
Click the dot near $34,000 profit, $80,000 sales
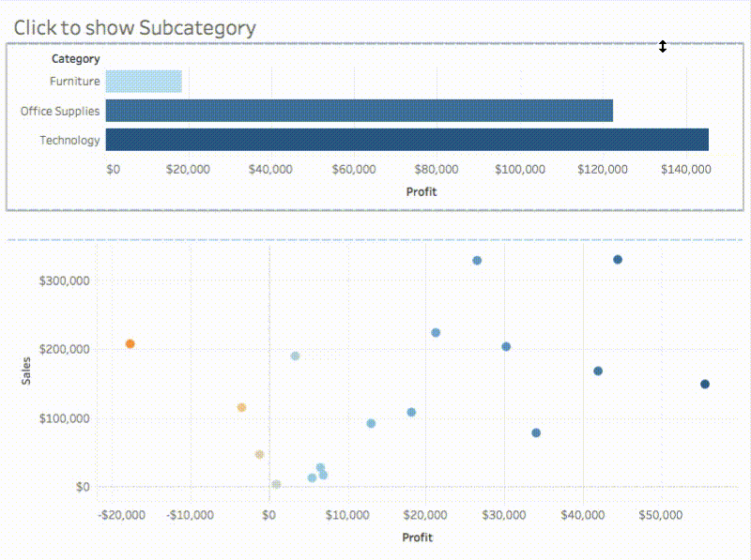536,432
